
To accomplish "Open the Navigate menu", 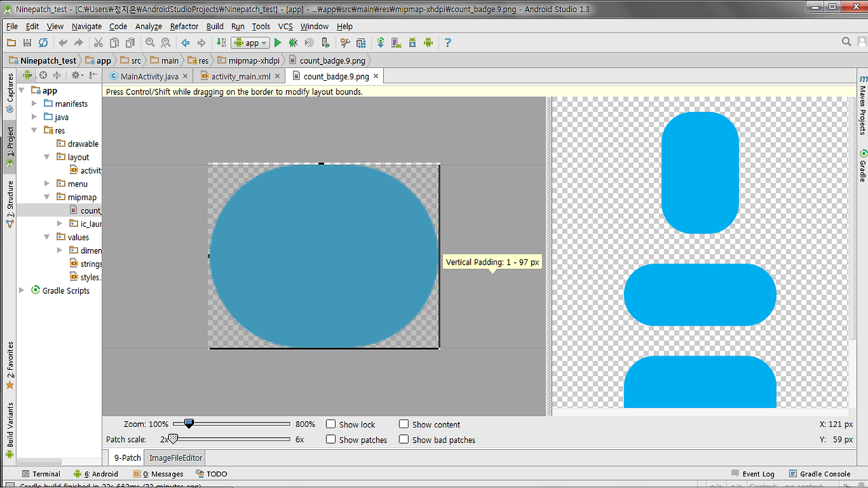I will tap(86, 26).
